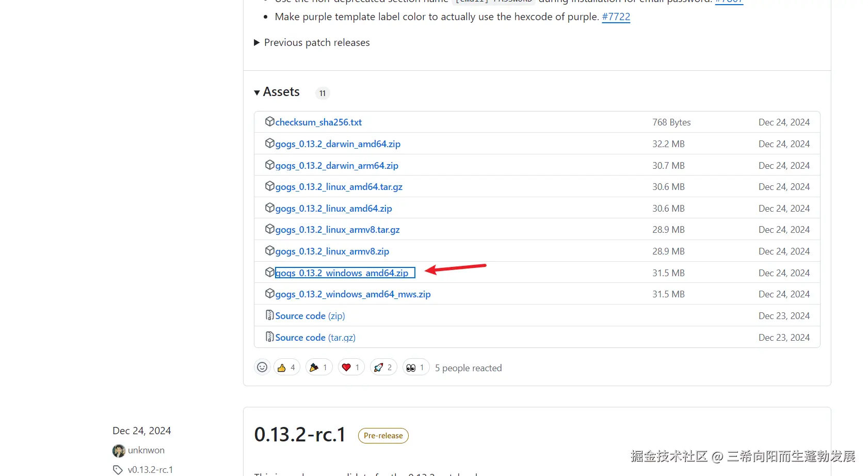Click package icon beside gogs_0.13.2_darwin_arm64.zip
The image size is (868, 476).
point(269,165)
